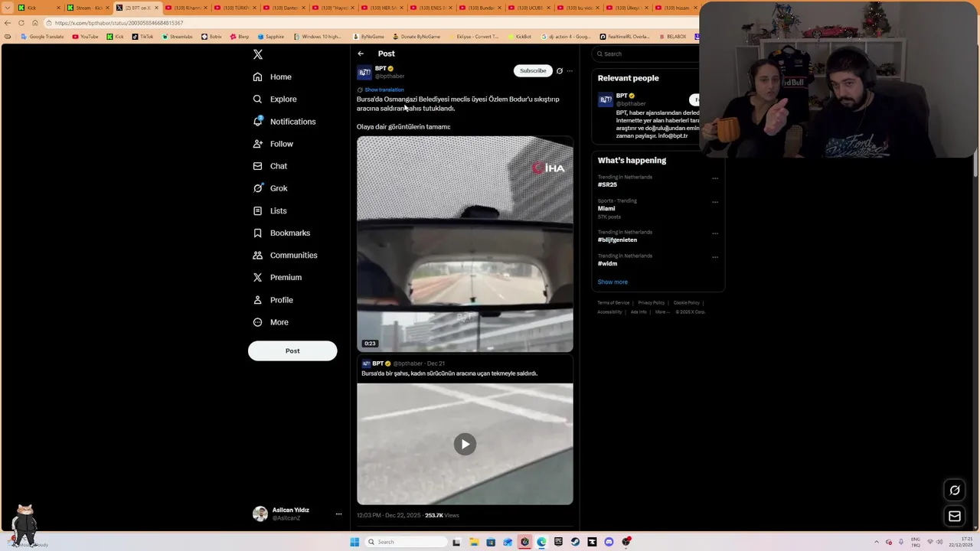Open options for #widm trend
This screenshot has width=980, height=551.
(715, 257)
